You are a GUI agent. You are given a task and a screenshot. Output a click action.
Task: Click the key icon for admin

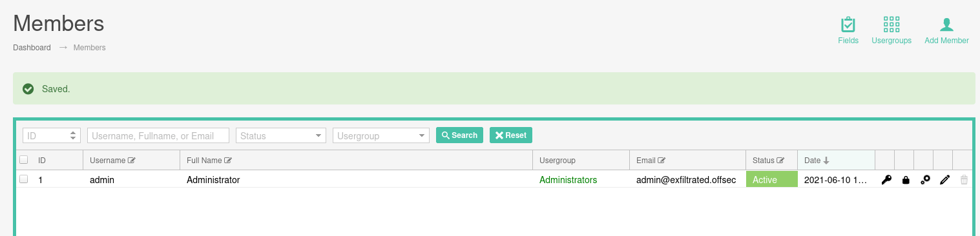click(x=886, y=180)
